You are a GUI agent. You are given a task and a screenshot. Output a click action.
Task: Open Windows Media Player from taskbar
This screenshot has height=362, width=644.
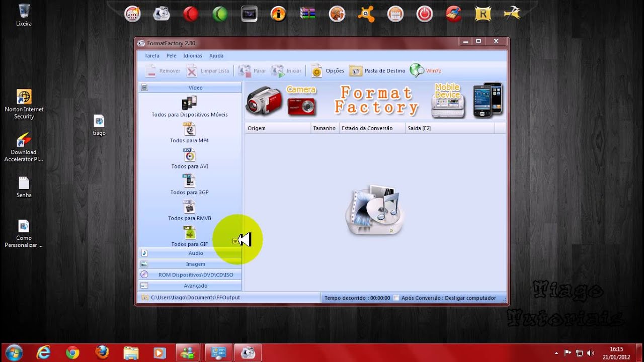159,353
